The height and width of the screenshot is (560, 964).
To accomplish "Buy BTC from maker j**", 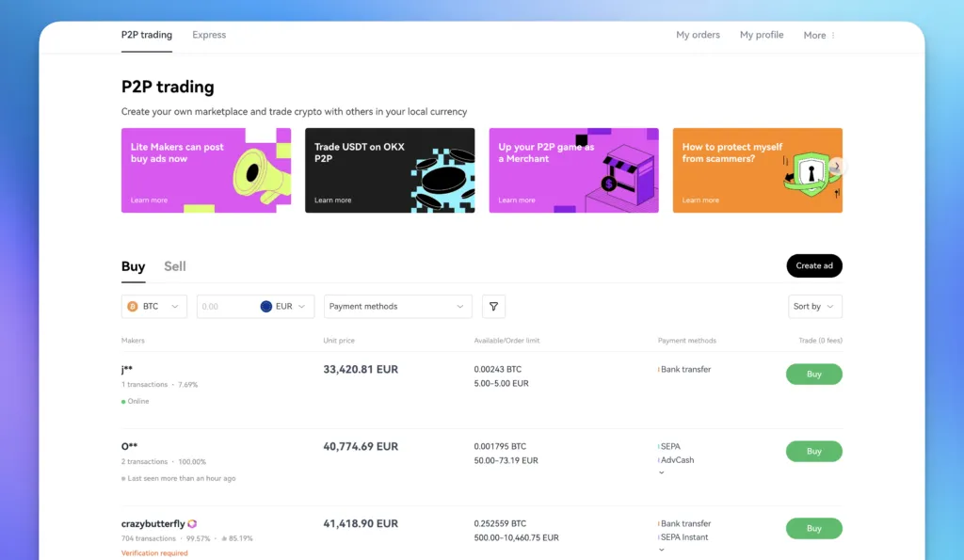I will tap(813, 375).
